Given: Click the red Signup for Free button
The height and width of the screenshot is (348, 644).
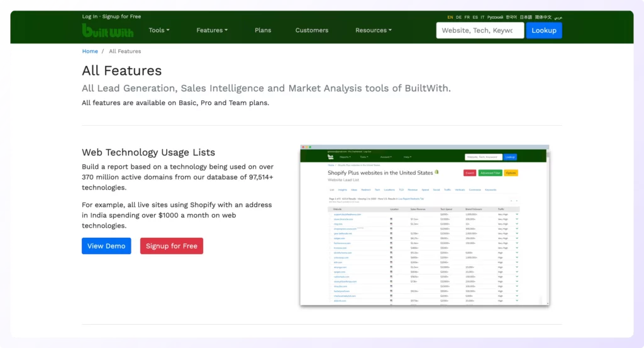Looking at the screenshot, I should click(x=171, y=245).
